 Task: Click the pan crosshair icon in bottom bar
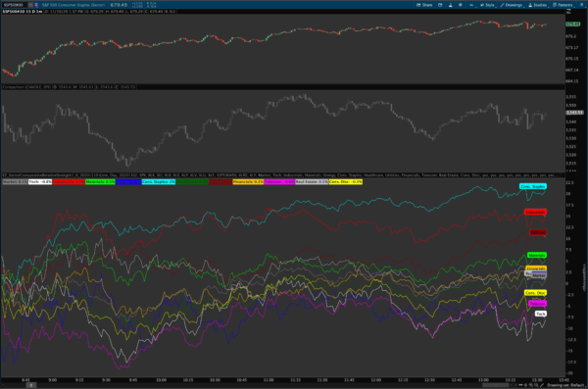click(x=525, y=385)
